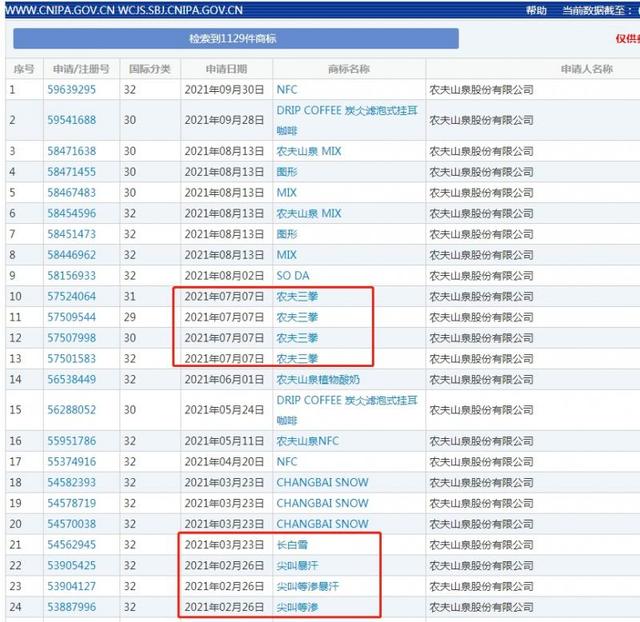Open application number 56288052
The image size is (640, 622).
pyautogui.click(x=72, y=410)
